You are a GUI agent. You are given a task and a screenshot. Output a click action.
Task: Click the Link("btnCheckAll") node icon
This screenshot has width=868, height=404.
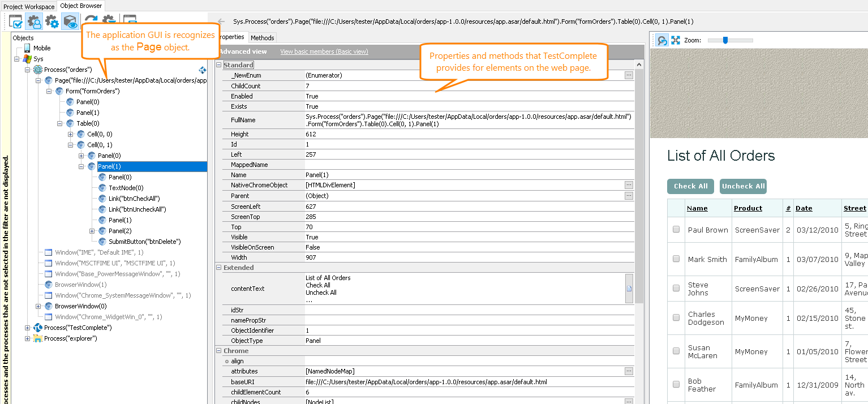tap(102, 199)
